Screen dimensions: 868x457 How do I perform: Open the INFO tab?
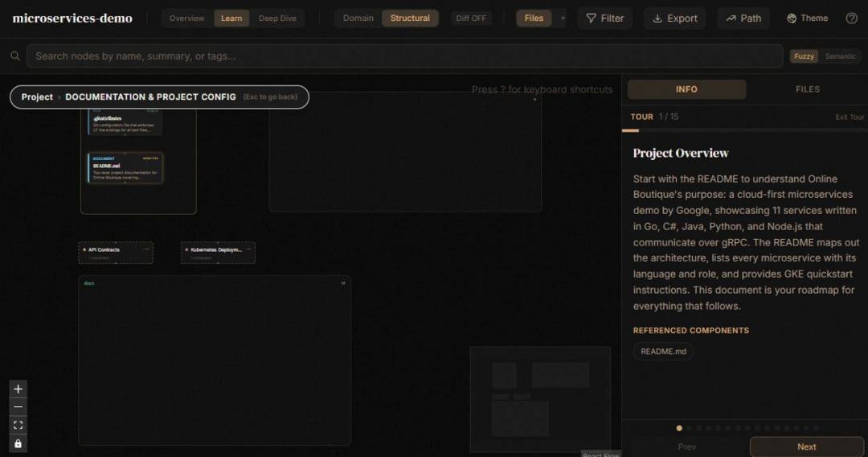click(x=686, y=89)
